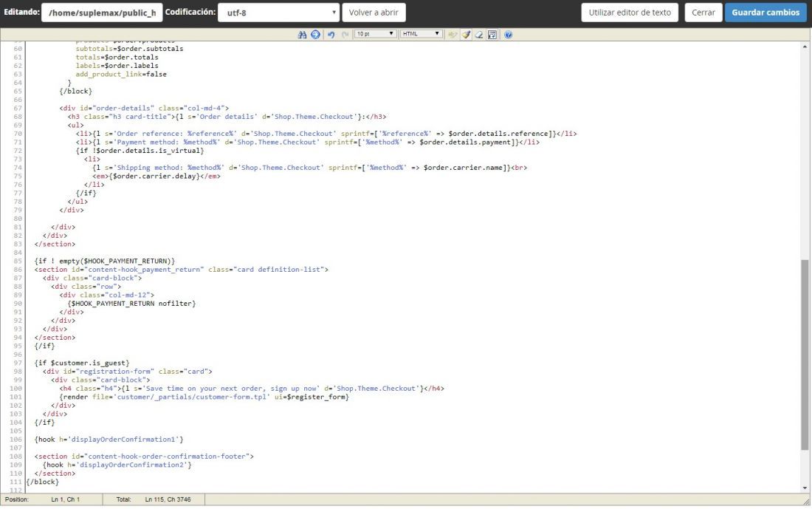Click the final {/block} on line 111

tap(43, 482)
